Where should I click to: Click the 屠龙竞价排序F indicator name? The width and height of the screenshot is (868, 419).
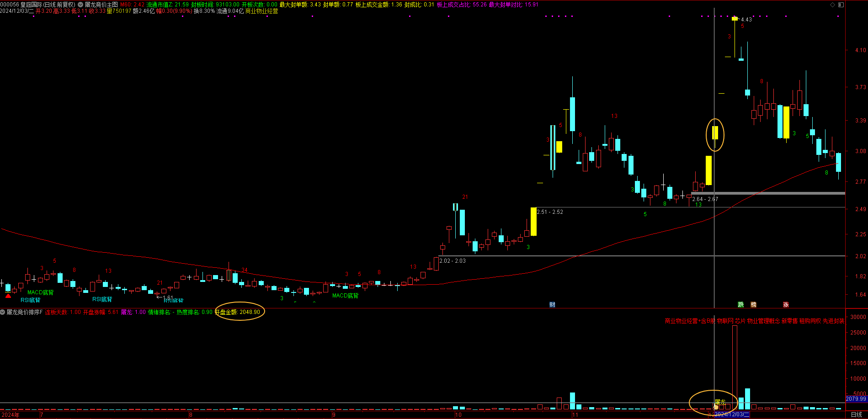[x=25, y=312]
